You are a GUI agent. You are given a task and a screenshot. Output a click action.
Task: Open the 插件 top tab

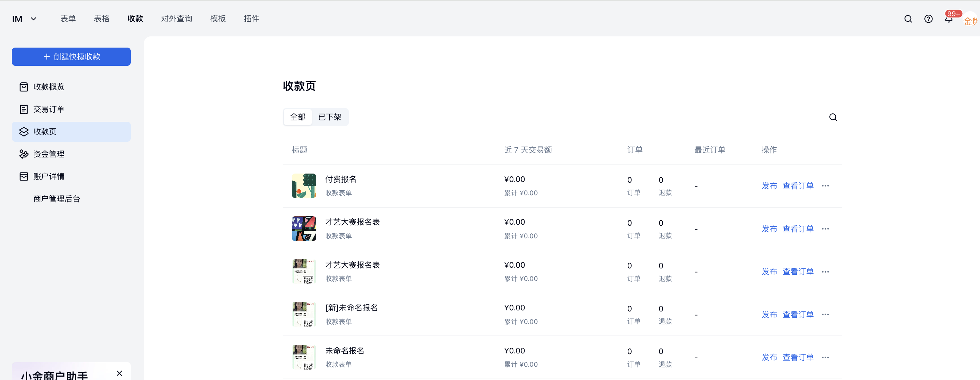[x=252, y=19]
